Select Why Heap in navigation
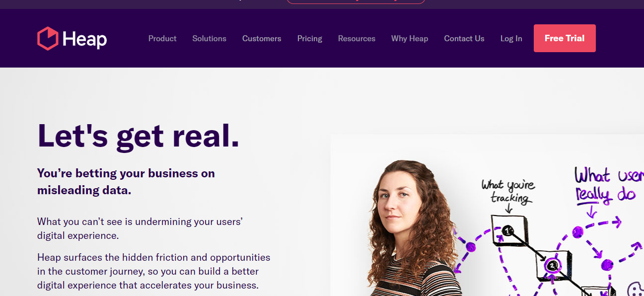The height and width of the screenshot is (296, 644). (410, 38)
